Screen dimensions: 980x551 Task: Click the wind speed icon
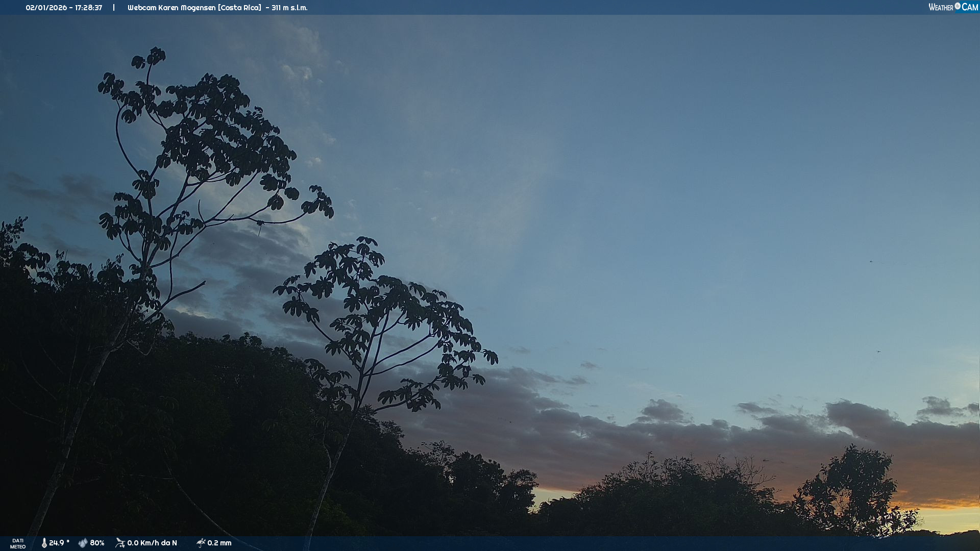tap(120, 543)
